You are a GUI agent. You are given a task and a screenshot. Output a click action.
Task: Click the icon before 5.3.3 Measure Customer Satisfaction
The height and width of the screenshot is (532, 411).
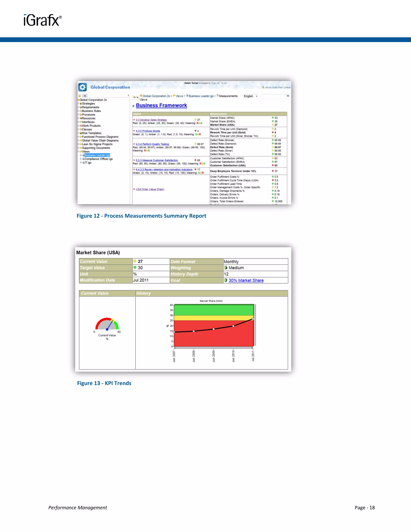(134, 160)
